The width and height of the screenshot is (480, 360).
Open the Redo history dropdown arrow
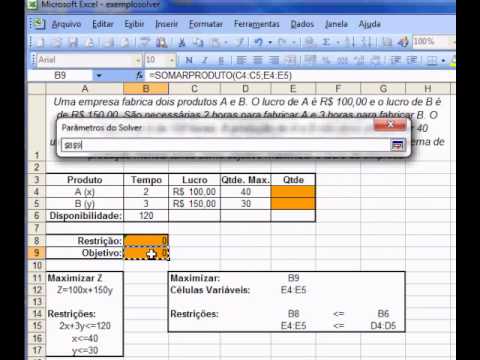pos(294,42)
